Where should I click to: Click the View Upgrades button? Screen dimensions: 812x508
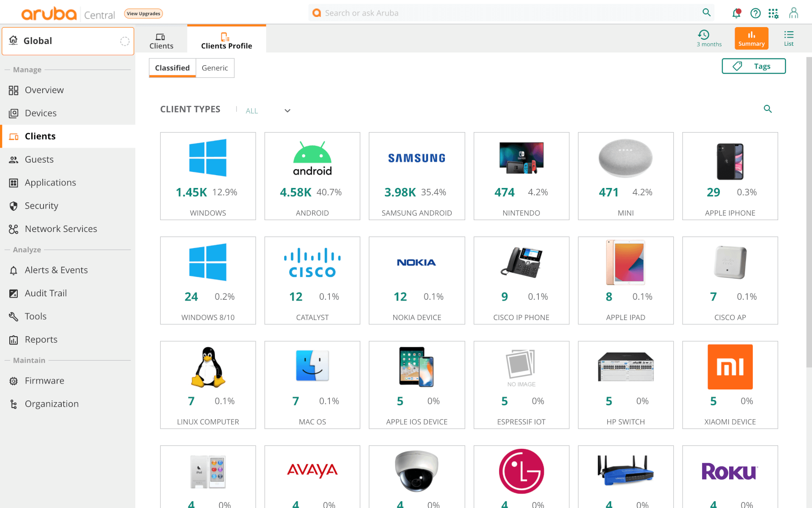click(143, 14)
